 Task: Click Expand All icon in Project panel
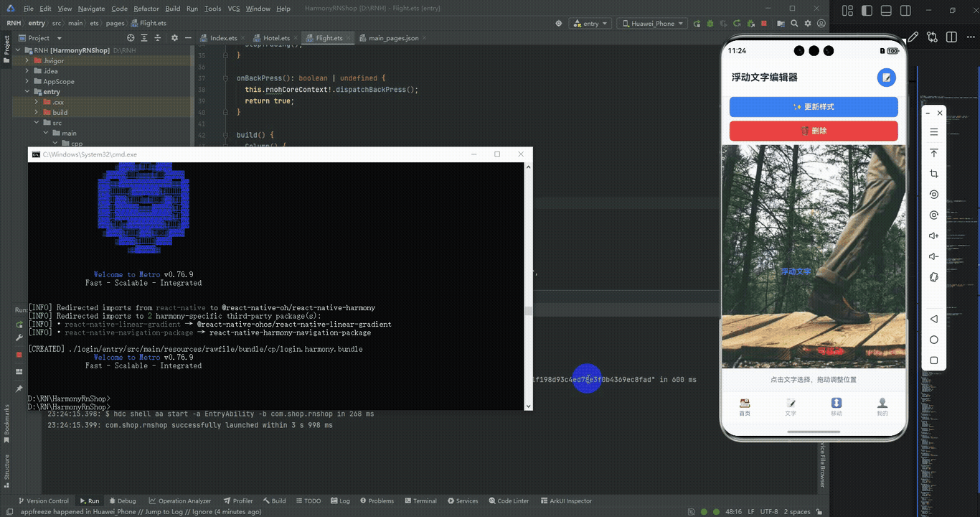pyautogui.click(x=145, y=38)
